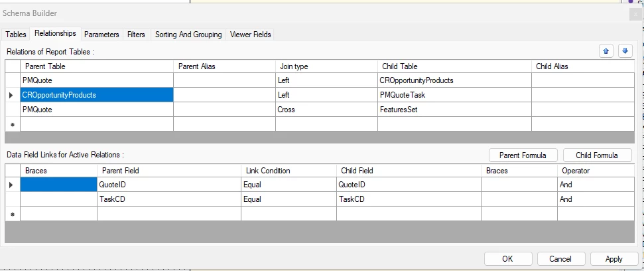Move selected relation up with blue arrow
Viewport: 644px width, 271px height.
click(x=606, y=51)
